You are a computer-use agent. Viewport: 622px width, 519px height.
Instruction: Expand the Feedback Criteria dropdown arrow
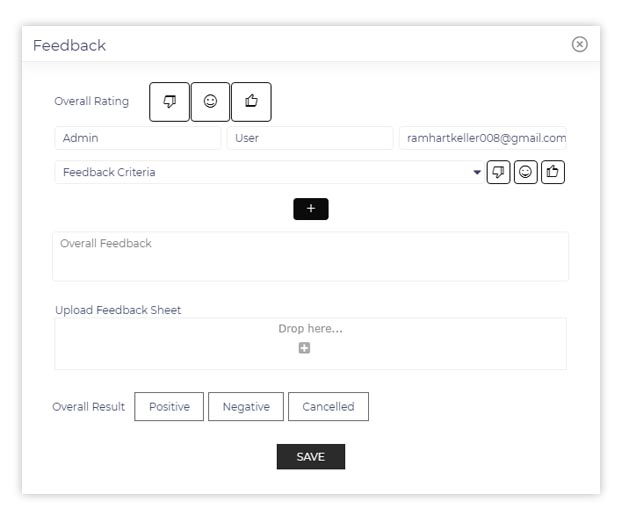coord(477,172)
